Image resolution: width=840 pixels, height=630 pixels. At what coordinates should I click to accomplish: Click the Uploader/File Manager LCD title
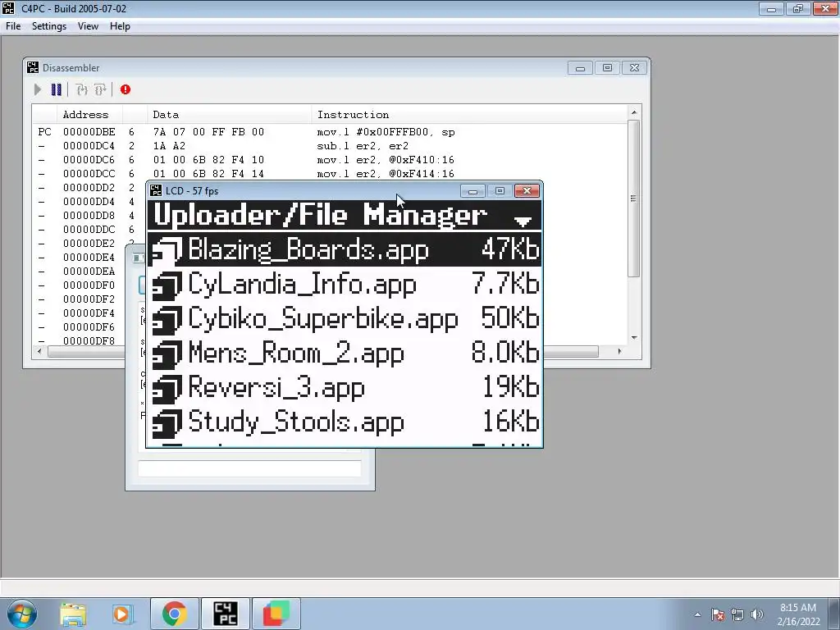click(321, 216)
